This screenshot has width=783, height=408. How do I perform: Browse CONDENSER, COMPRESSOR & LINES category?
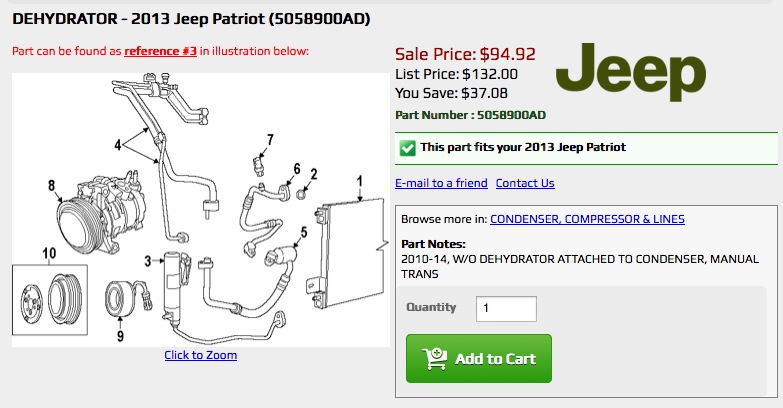click(587, 219)
